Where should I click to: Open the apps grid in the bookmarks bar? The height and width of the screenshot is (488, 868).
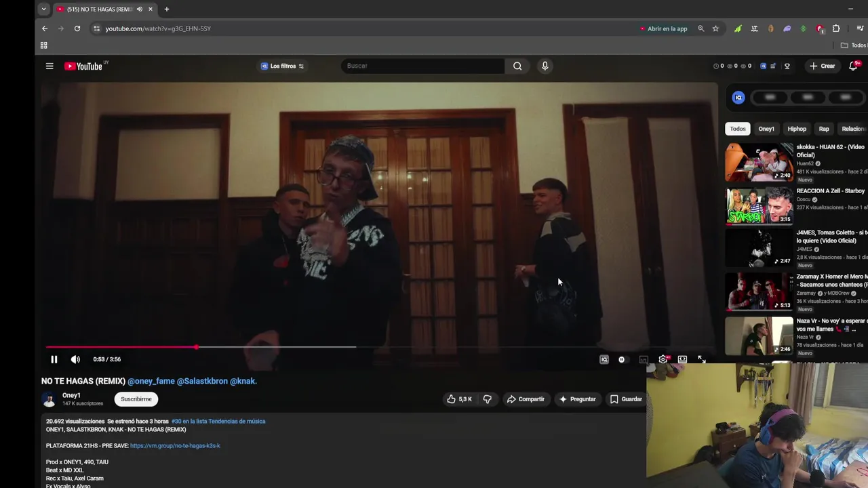click(43, 45)
